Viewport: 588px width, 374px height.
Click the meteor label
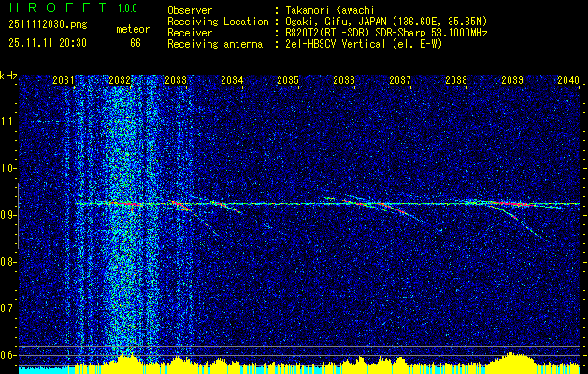coord(133,29)
